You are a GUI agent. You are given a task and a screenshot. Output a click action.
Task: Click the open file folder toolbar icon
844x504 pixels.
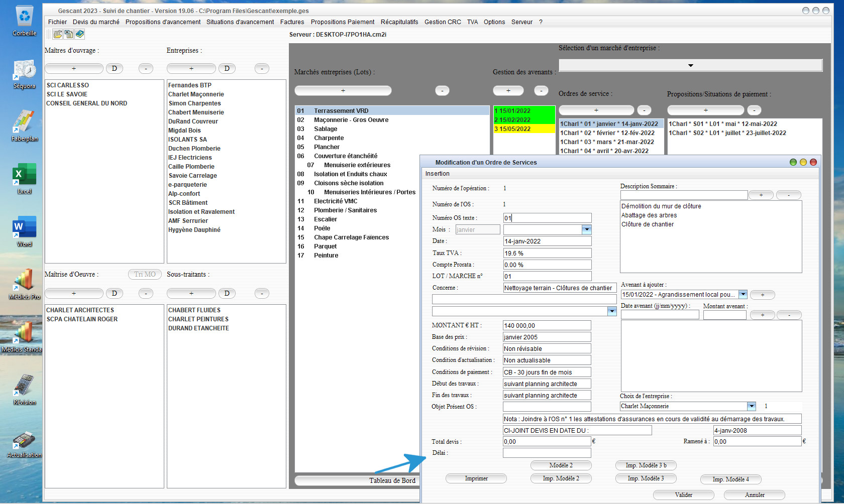pyautogui.click(x=58, y=34)
